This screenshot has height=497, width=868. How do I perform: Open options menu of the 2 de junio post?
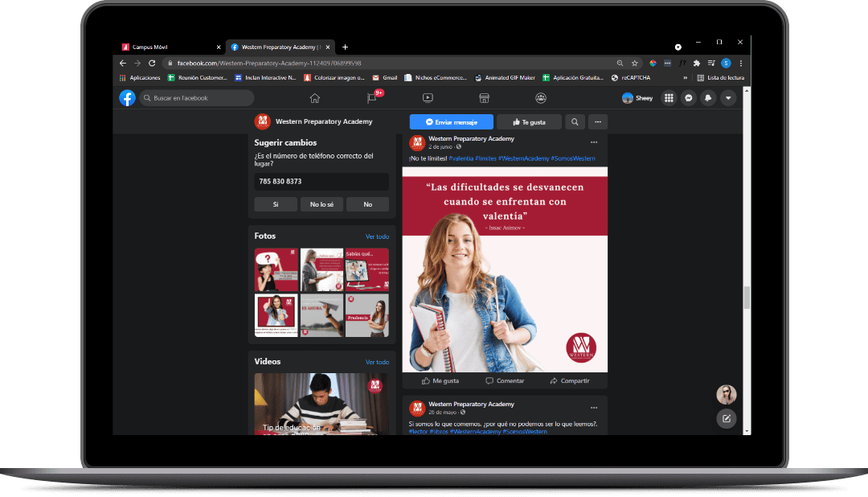(x=594, y=142)
